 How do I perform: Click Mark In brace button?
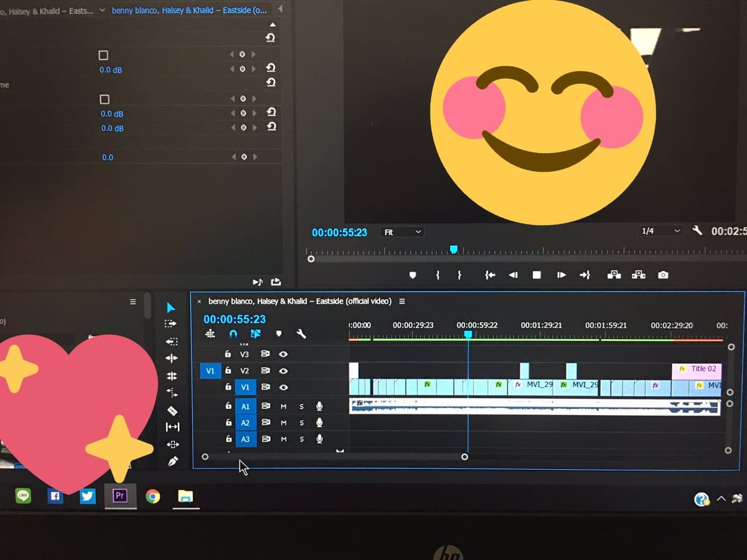(438, 274)
